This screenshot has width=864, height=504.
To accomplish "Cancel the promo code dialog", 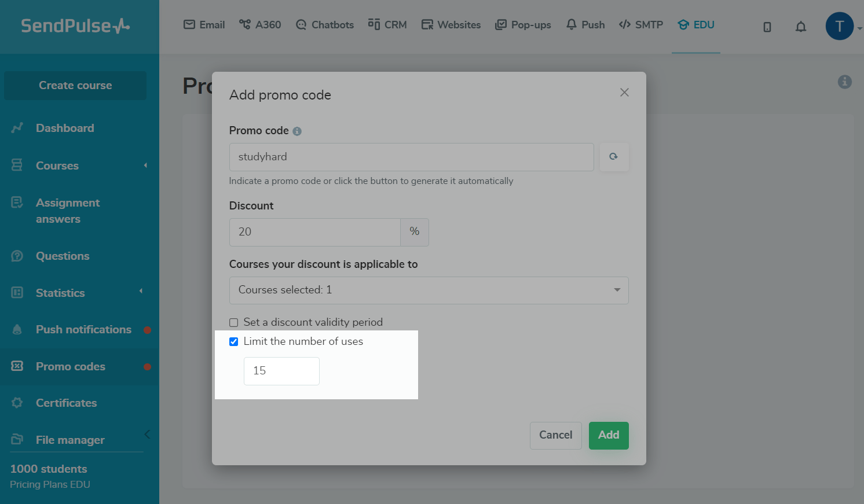I will pyautogui.click(x=555, y=435).
